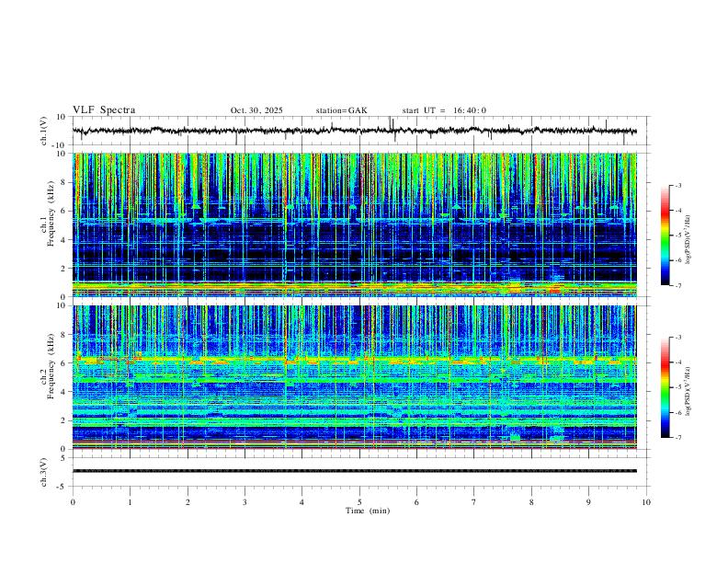Click time axis tick label '2'
The image size is (728, 563).
coord(188,502)
